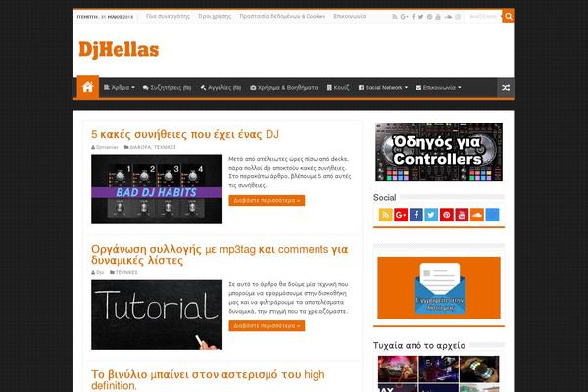The height and width of the screenshot is (392, 588).
Task: Click read-more button under mp3tag article
Action: [267, 326]
